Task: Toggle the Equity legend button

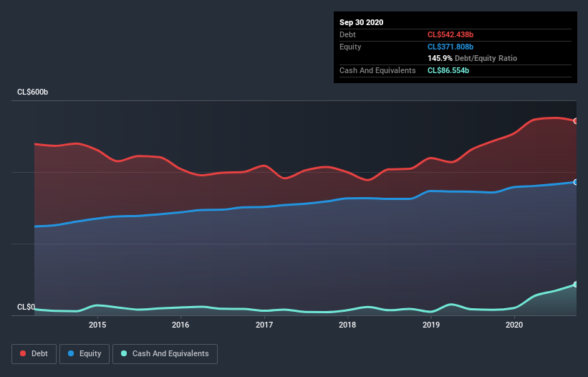Action: [x=85, y=354]
